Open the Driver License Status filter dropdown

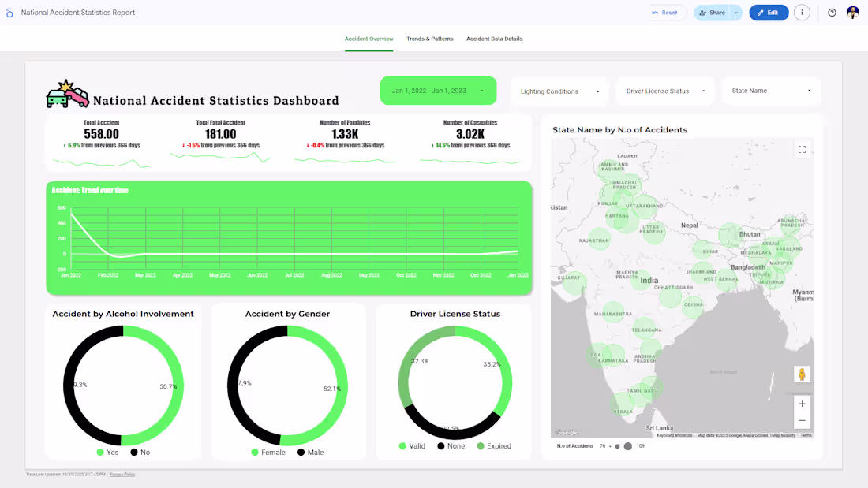tap(665, 91)
